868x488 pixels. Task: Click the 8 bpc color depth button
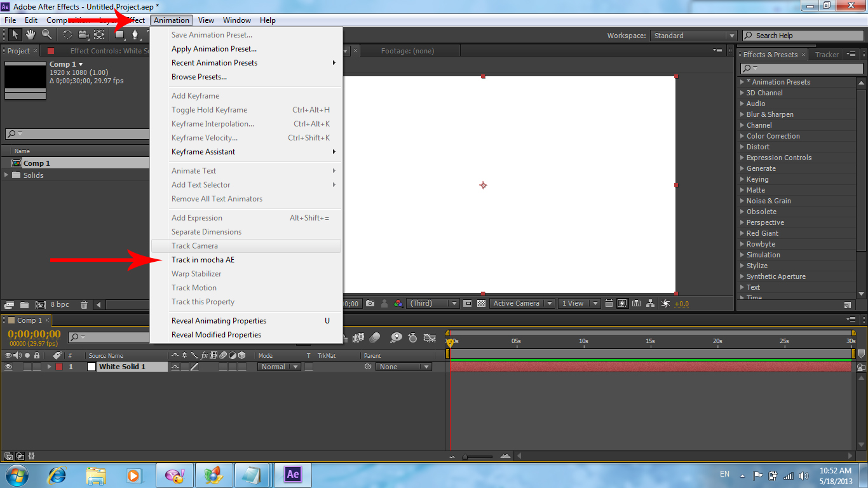point(60,304)
